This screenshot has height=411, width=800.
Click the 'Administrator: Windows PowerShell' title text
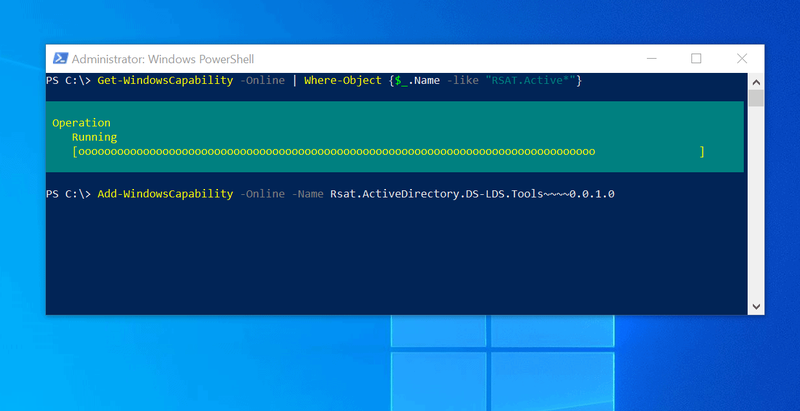[163, 59]
